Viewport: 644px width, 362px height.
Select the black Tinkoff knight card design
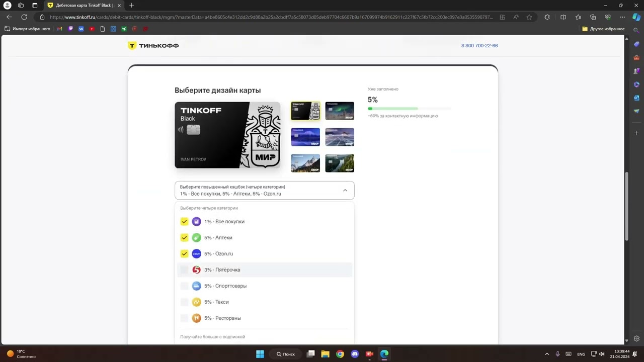click(305, 111)
